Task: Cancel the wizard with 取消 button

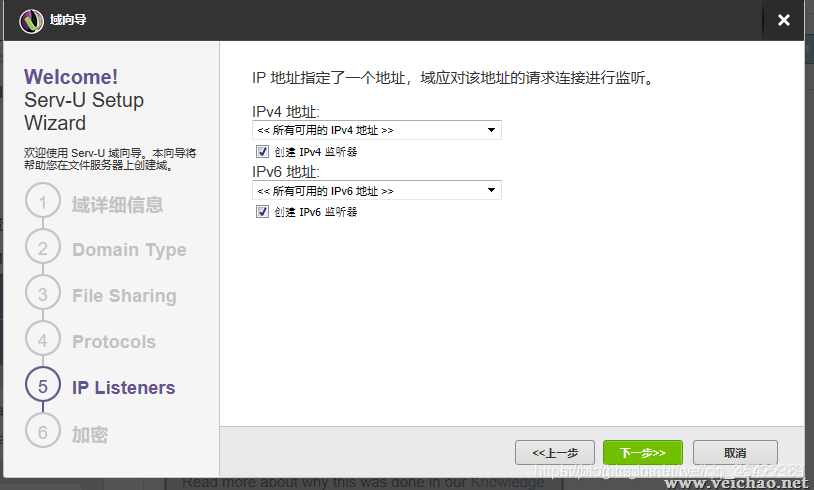Action: pyautogui.click(x=735, y=453)
